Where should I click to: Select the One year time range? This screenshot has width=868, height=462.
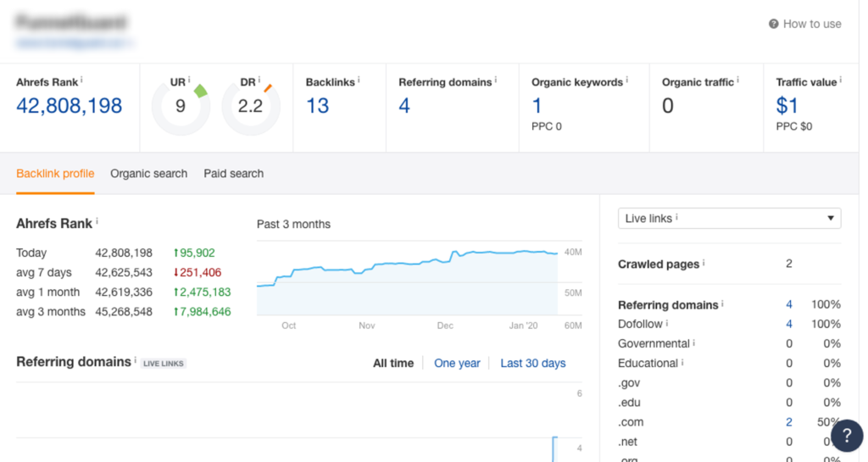457,363
